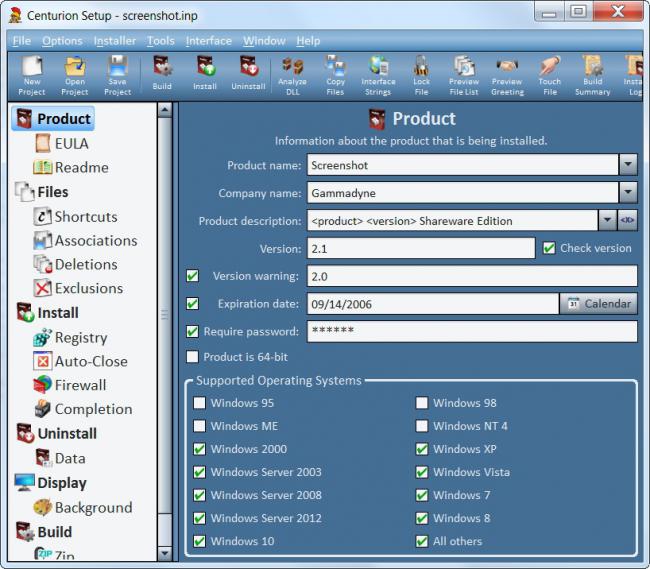650x569 pixels.
Task: Uncheck the Expiration date checkbox
Action: pos(192,304)
